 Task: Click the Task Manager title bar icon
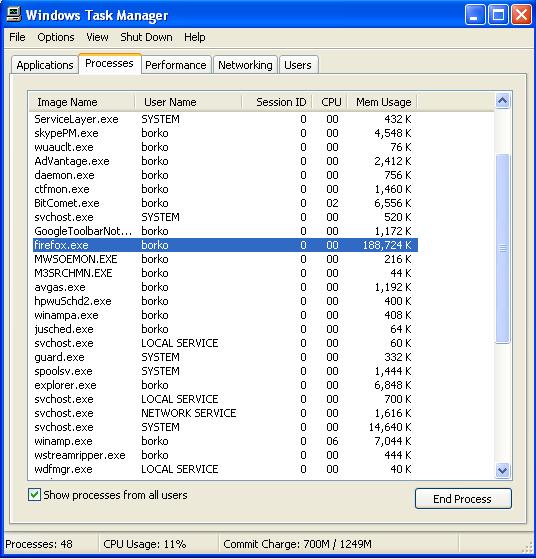[14, 15]
